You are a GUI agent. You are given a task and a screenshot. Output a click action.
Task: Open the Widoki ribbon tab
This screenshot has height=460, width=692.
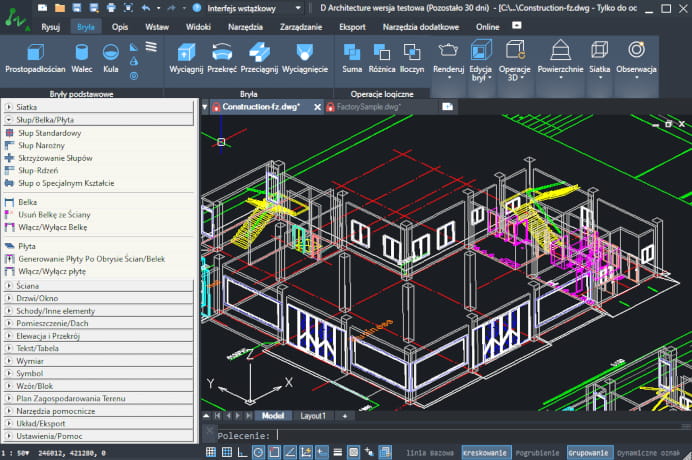pyautogui.click(x=198, y=27)
